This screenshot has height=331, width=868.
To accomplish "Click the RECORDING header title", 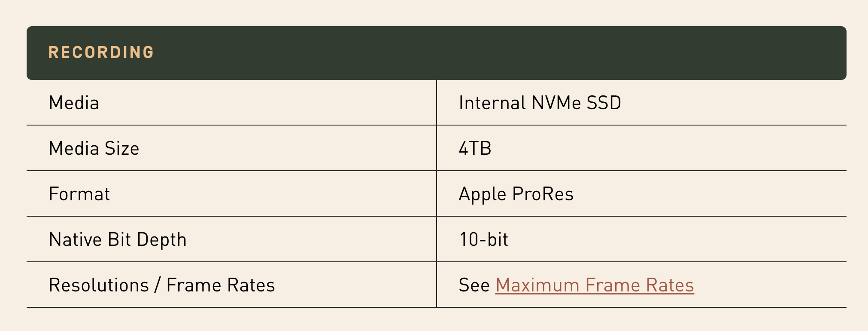I will click(101, 52).
